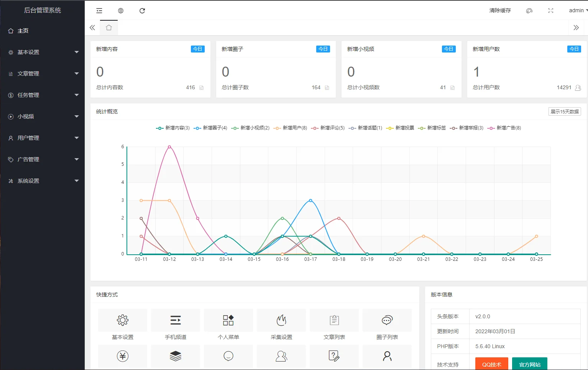Click the fullscreen icon in header
The width and height of the screenshot is (588, 370).
[550, 10]
